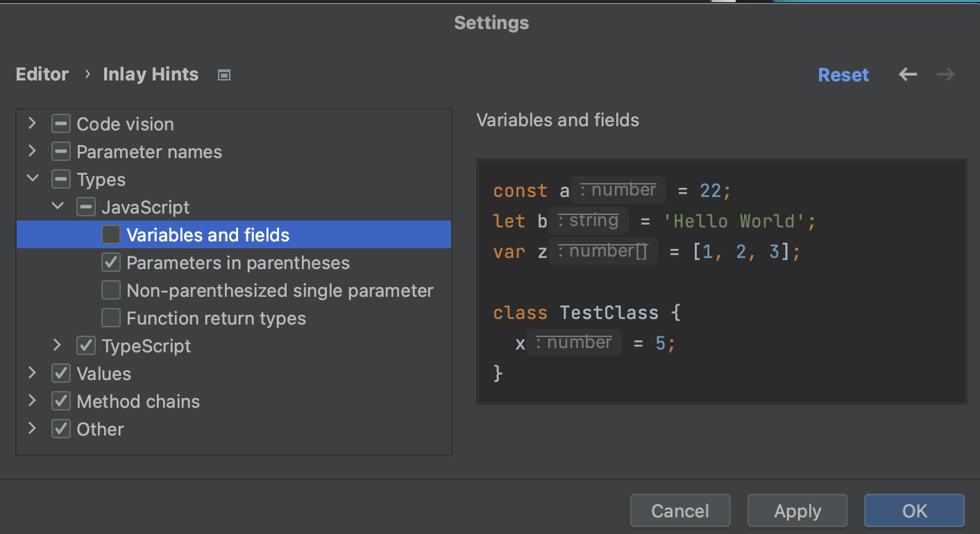Enable the Function return types checkbox
This screenshot has height=534, width=980.
pos(110,318)
